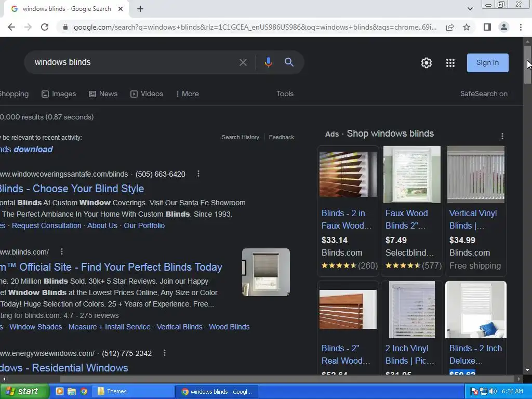Open options for energywisewindows ad
This screenshot has height=399, width=532.
click(165, 353)
